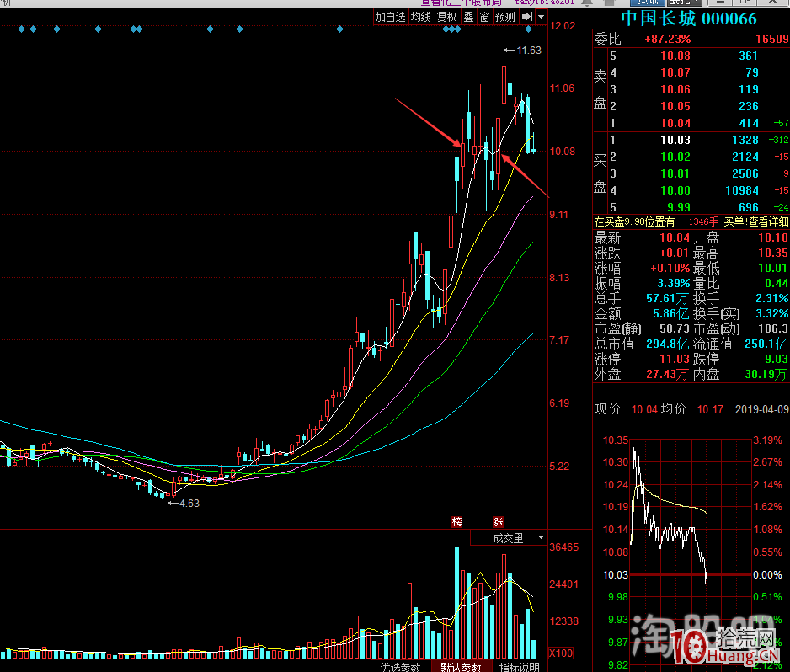Image resolution: width=790 pixels, height=672 pixels.
Task: Click the date 2019-04-09
Action: pos(761,409)
